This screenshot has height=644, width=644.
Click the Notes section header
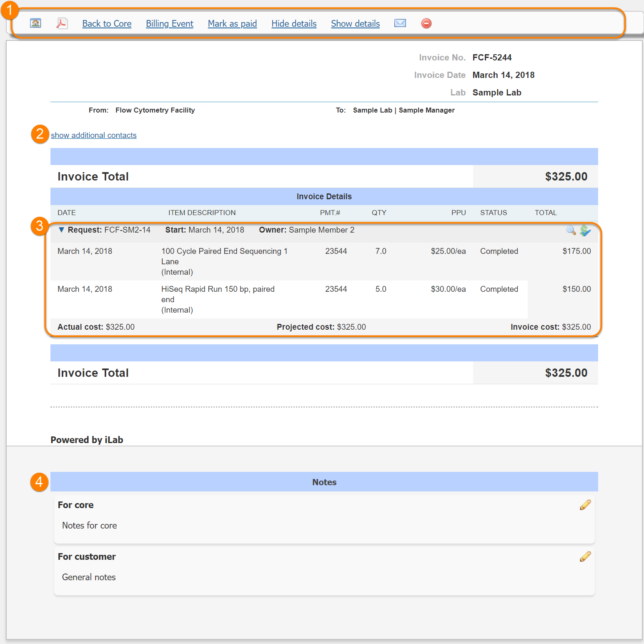[x=324, y=482]
